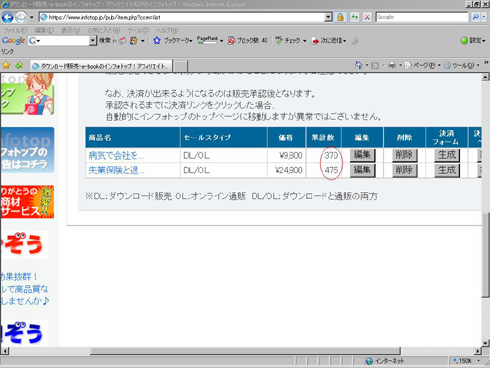Click the colorful Google toolbar apps icon
The width and height of the screenshot is (490, 368).
(x=134, y=41)
